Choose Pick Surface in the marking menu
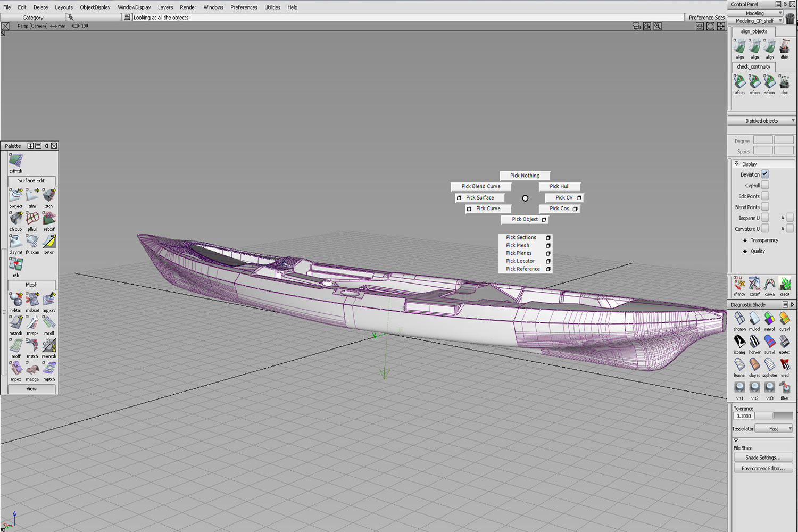This screenshot has height=532, width=798. (x=480, y=197)
